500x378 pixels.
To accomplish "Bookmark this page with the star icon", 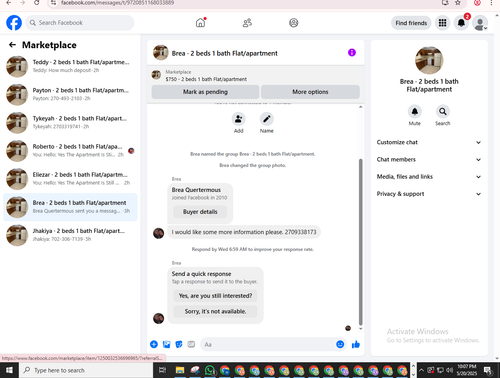I will tap(458, 3).
